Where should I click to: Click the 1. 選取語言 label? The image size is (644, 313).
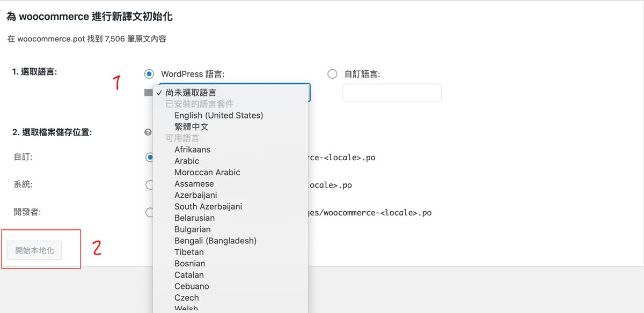(34, 72)
